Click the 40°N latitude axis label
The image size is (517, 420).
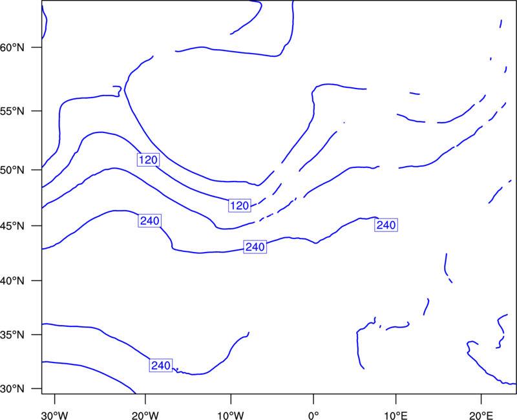(x=12, y=281)
